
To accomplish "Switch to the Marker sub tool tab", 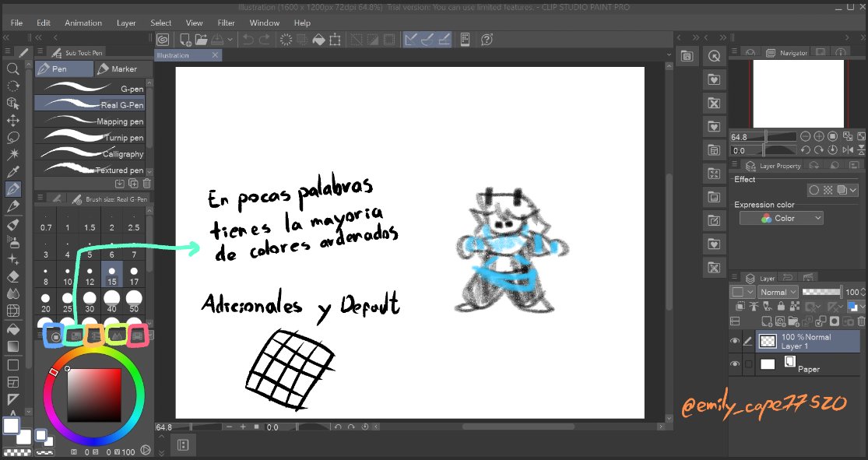I will 123,68.
